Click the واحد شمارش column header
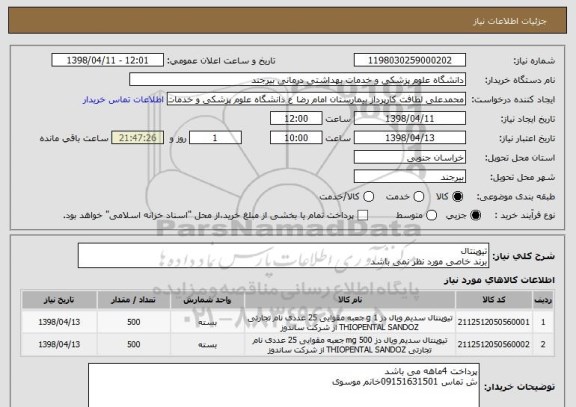The width and height of the screenshot is (576, 407). (207, 300)
